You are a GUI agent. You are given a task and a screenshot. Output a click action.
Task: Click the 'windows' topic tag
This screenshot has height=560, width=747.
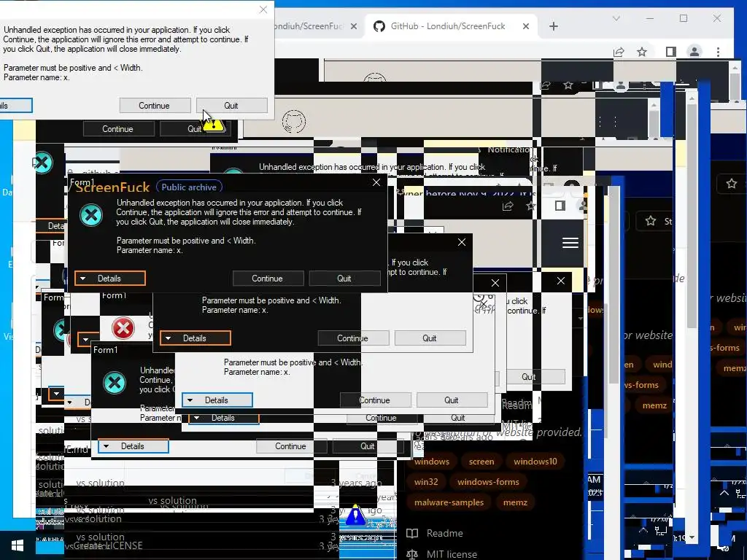(x=432, y=462)
